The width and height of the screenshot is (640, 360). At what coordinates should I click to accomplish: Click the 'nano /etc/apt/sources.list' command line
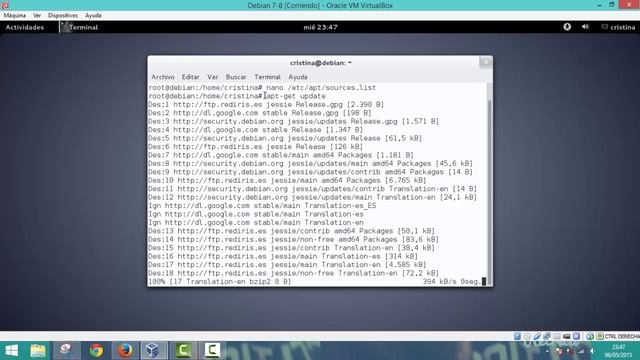[262, 87]
